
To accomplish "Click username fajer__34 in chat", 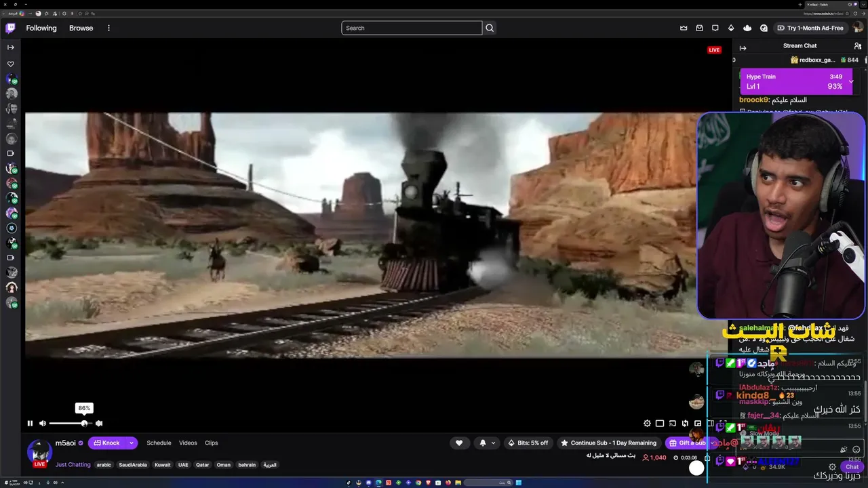I will tap(764, 415).
